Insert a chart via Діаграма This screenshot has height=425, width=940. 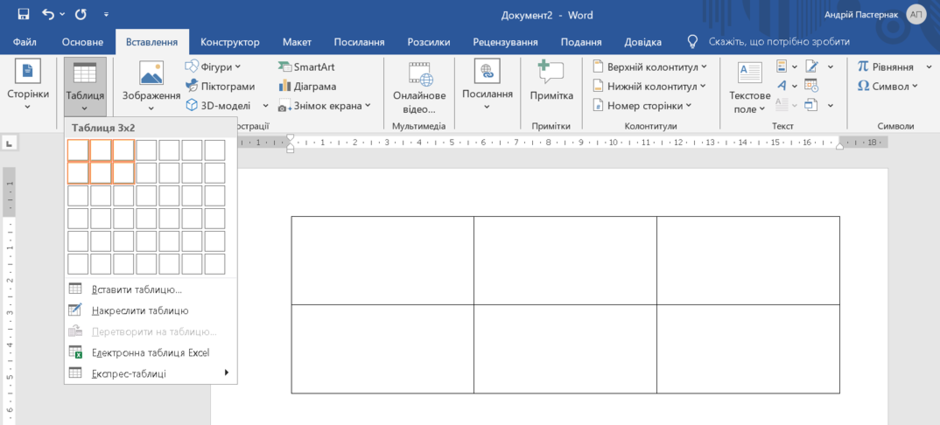(x=308, y=86)
